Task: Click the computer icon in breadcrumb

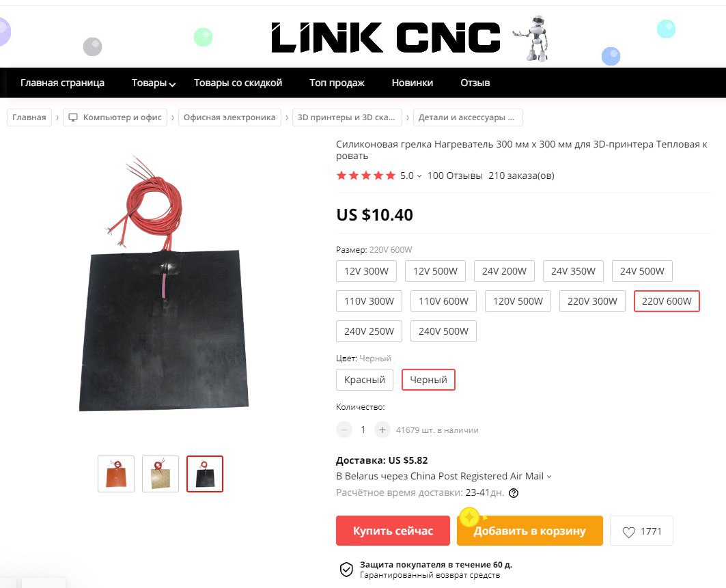Action: pos(73,117)
